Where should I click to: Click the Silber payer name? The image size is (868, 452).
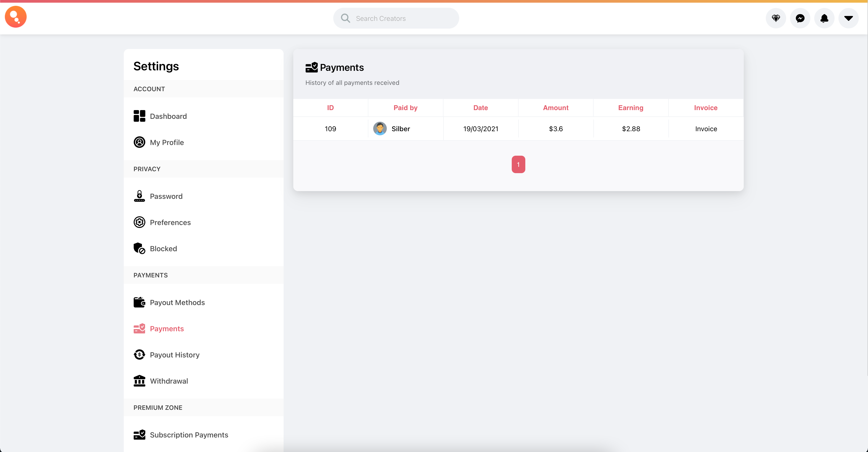coord(401,129)
